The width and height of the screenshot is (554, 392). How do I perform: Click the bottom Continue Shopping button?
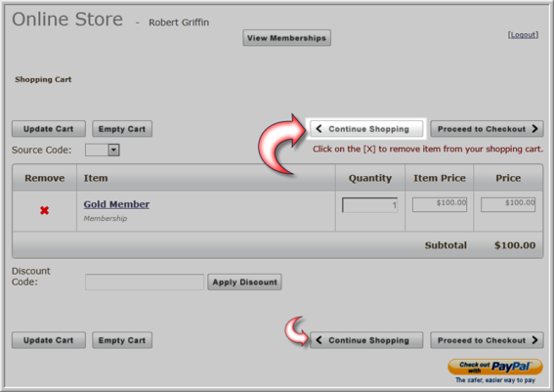[x=366, y=340]
